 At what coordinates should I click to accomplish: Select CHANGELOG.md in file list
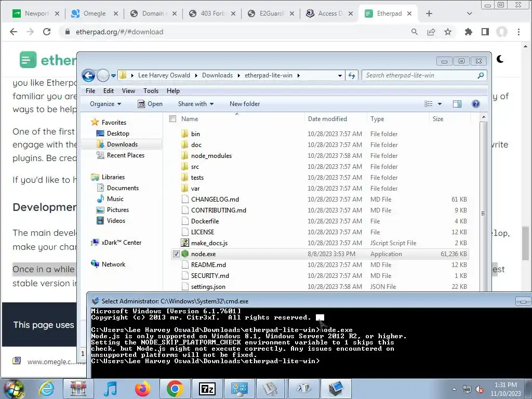coord(215,199)
